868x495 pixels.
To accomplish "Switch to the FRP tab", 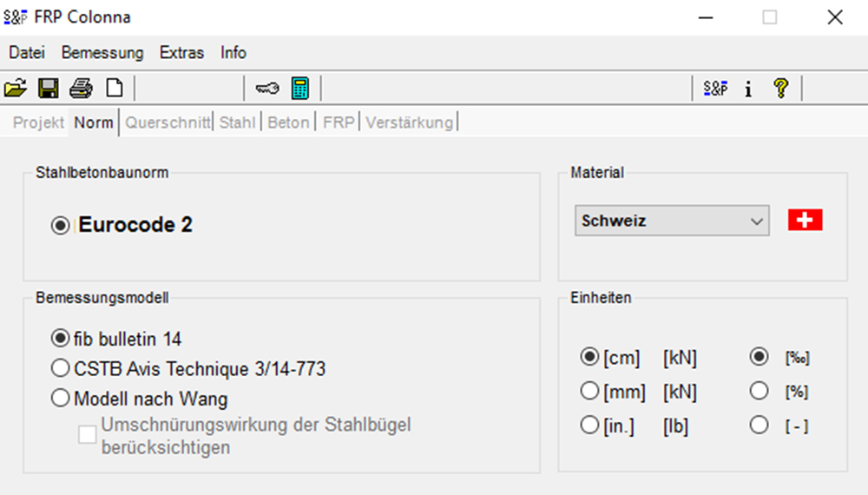I will click(x=339, y=122).
